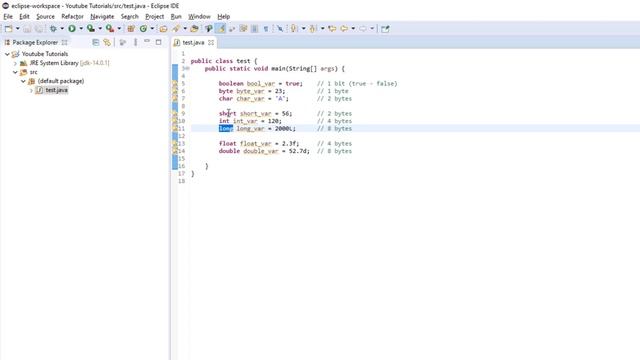This screenshot has height=360, width=640.
Task: Expand the JRE System Library node
Action: (15, 63)
